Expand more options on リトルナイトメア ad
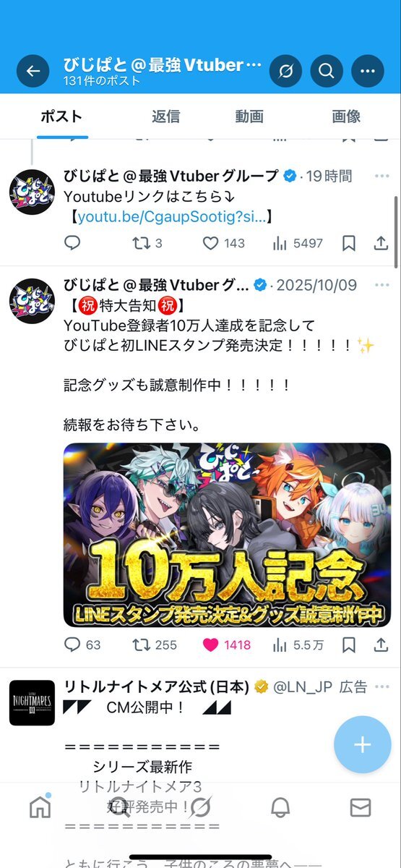This screenshot has height=868, width=401. click(x=381, y=686)
